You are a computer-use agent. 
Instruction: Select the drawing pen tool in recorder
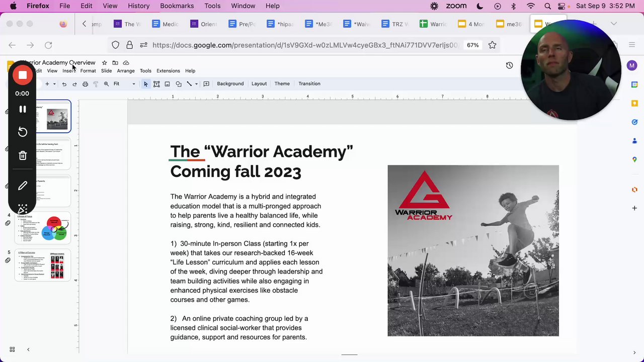pyautogui.click(x=22, y=186)
